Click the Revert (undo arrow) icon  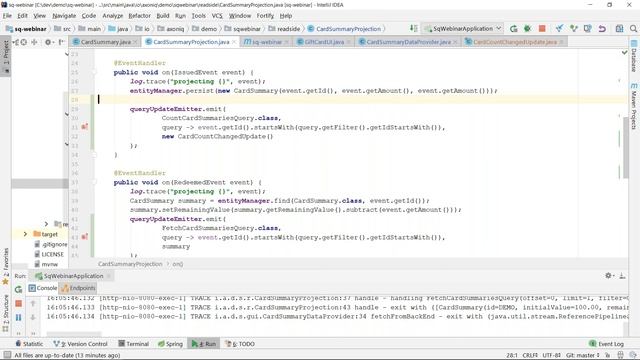pos(602,29)
